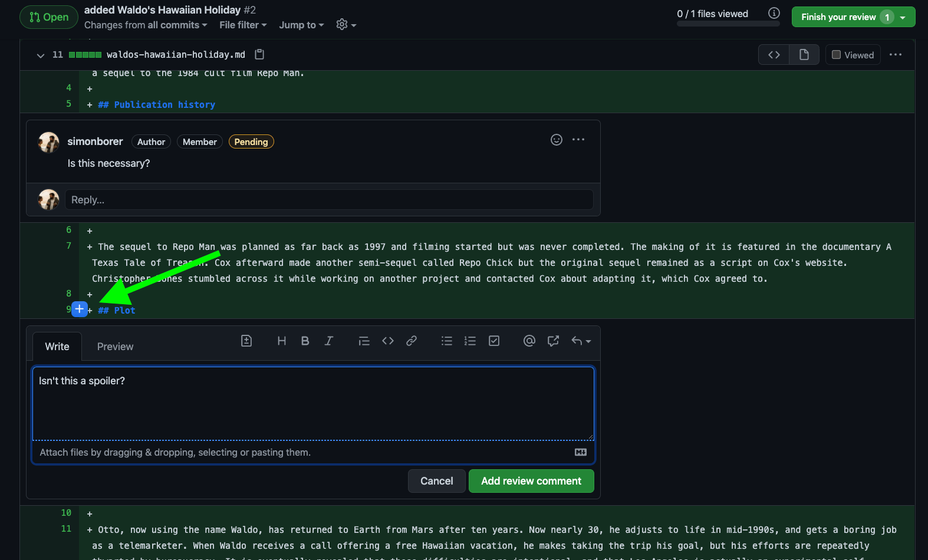
Task: Open saved replies dropdown
Action: pyautogui.click(x=581, y=341)
